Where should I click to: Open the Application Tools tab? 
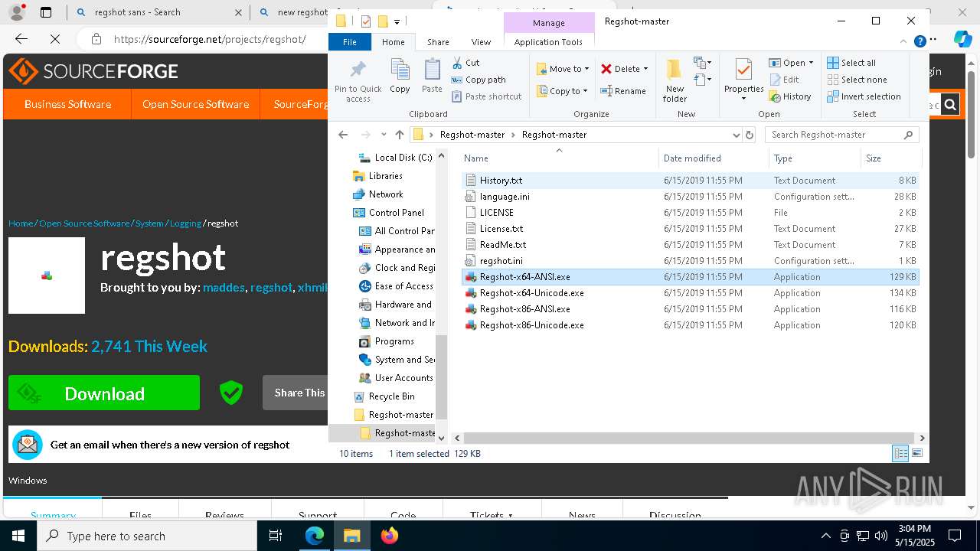548,42
